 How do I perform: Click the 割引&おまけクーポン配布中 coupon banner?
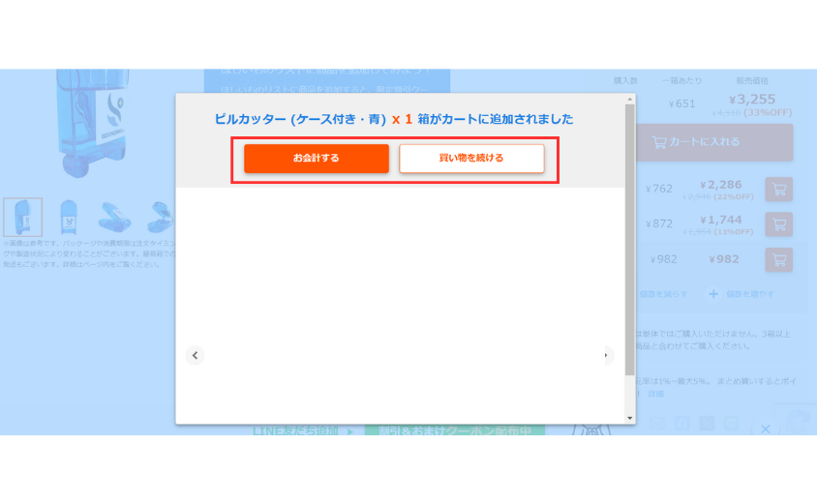(455, 430)
